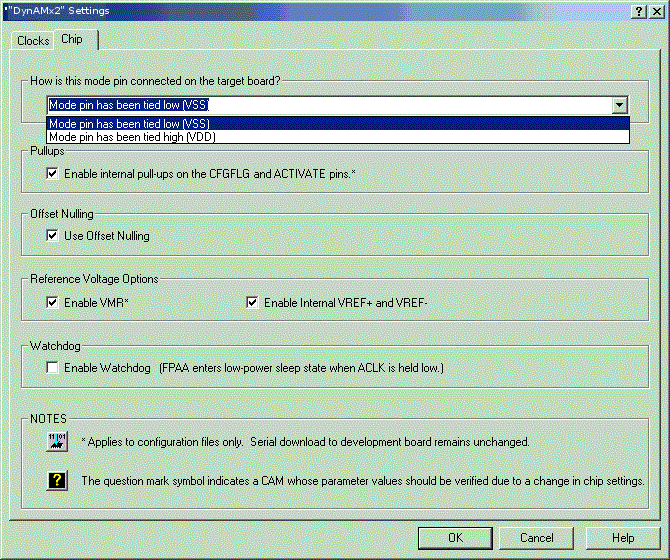Confirm settings with the OK button
This screenshot has height=560, width=670.
click(x=455, y=538)
